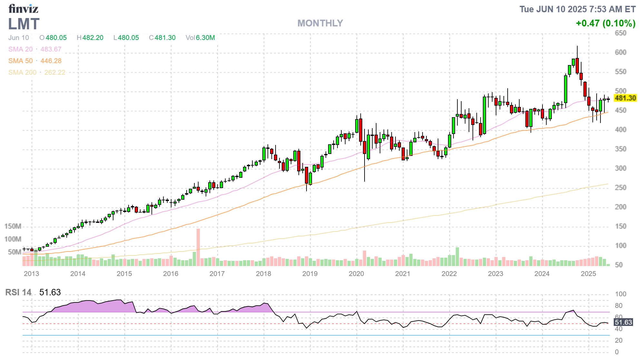Click the Jun 10 date label
This screenshot has height=362, width=644.
click(x=19, y=38)
